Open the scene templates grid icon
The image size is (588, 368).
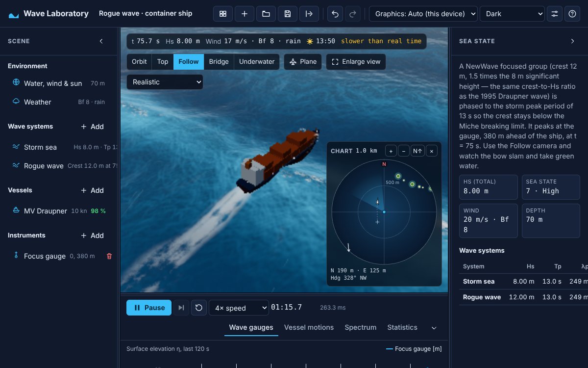coord(223,14)
